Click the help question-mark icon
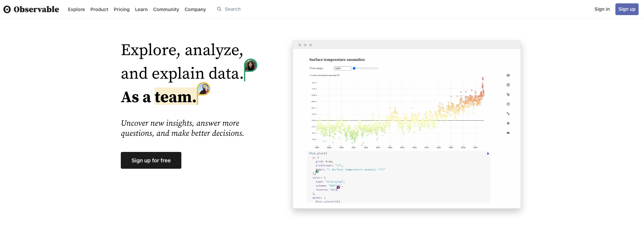Image resolution: width=644 pixels, height=242 pixels. pos(508,85)
